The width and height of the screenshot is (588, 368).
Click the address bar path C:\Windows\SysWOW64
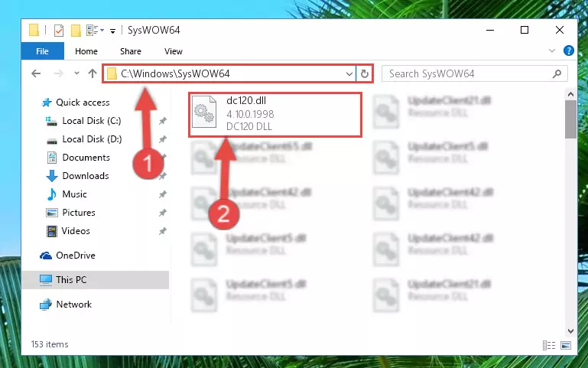pyautogui.click(x=175, y=73)
